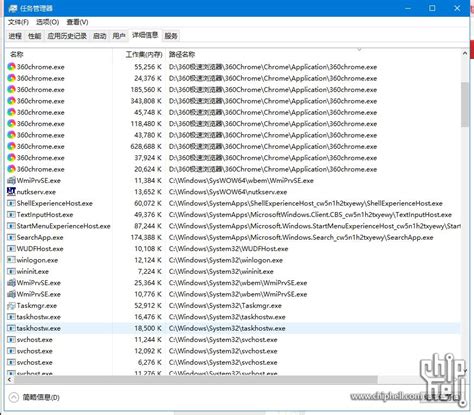Image resolution: width=474 pixels, height=415 pixels.
Task: Click the winlogon.exe process icon
Action: tap(12, 260)
